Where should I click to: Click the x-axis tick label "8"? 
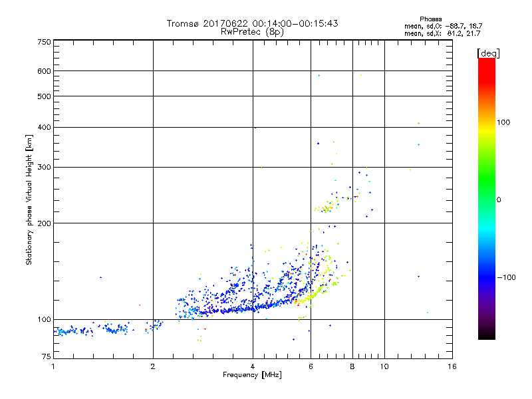(352, 366)
